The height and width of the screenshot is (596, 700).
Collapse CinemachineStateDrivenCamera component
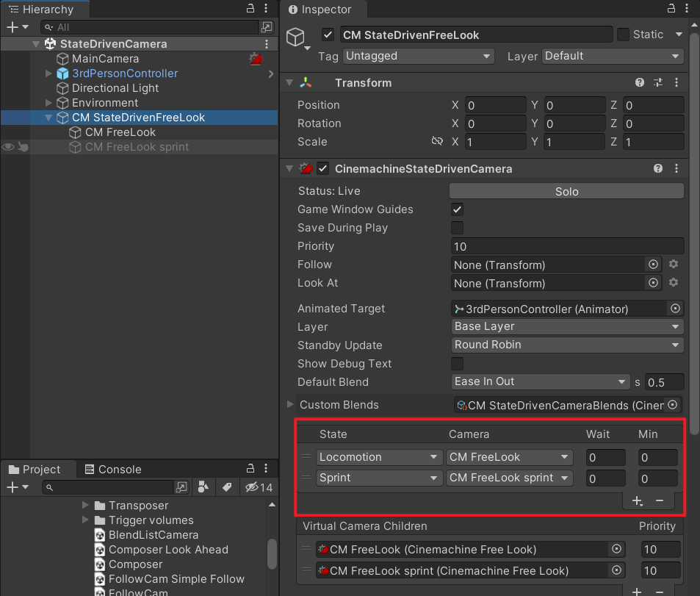click(x=289, y=168)
